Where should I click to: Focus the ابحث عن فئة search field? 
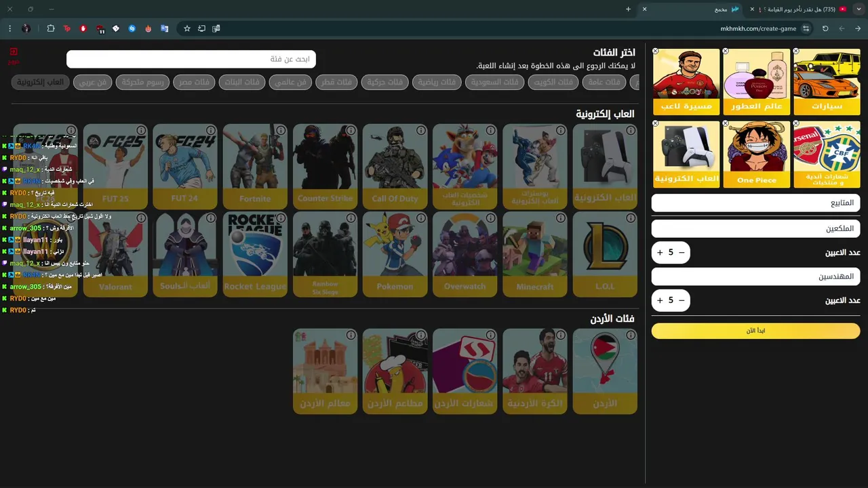point(191,59)
